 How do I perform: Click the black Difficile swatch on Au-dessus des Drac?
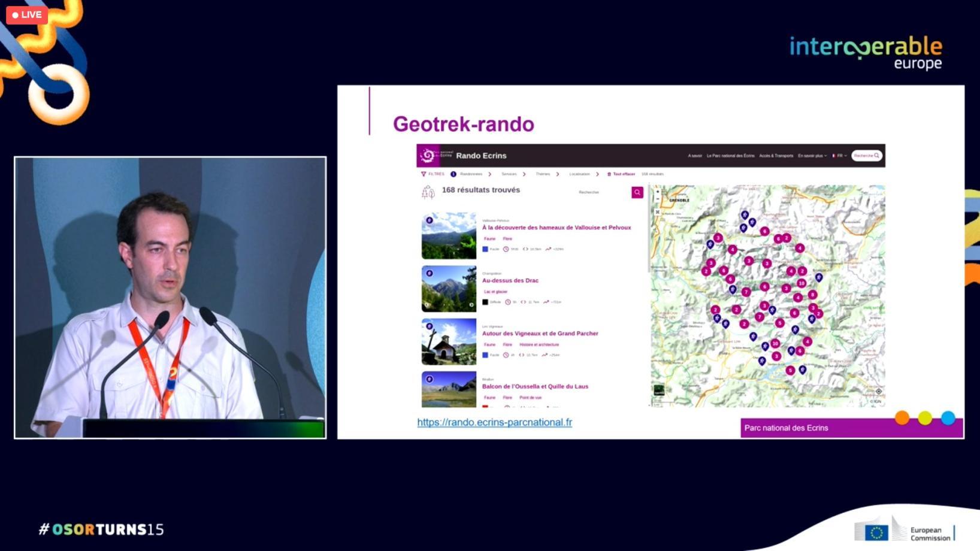click(x=485, y=302)
